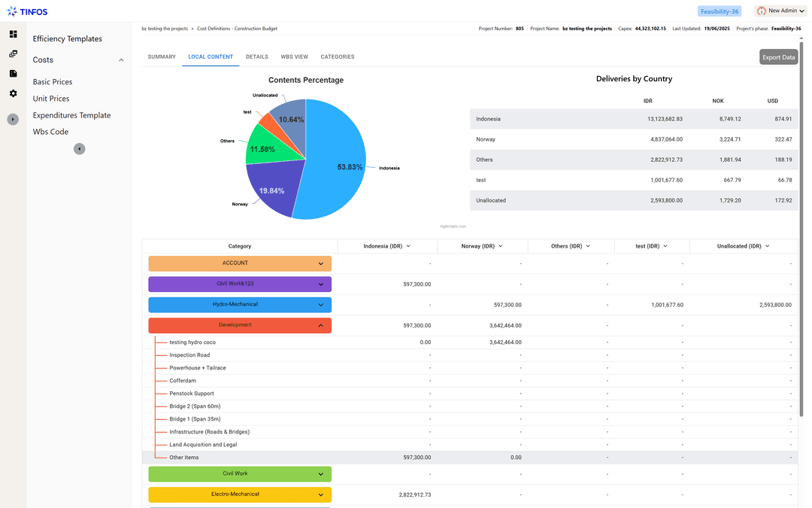The height and width of the screenshot is (508, 812).
Task: Collapse the Costs menu section
Action: pos(121,60)
